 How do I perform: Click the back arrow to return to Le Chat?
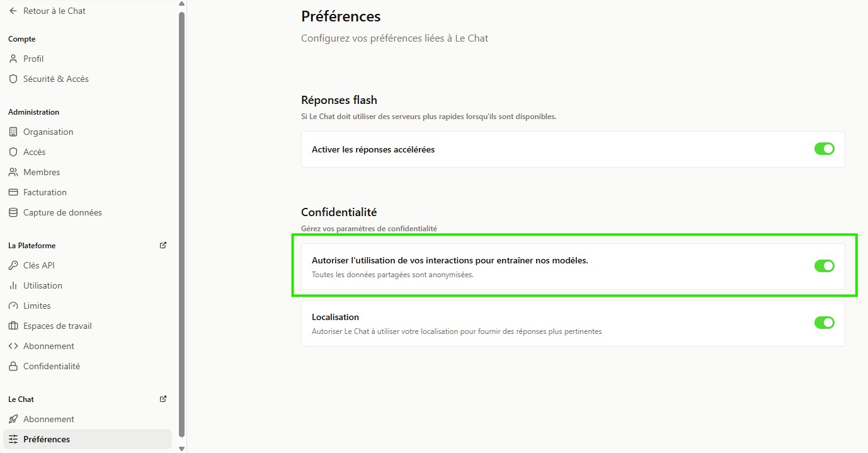[13, 11]
